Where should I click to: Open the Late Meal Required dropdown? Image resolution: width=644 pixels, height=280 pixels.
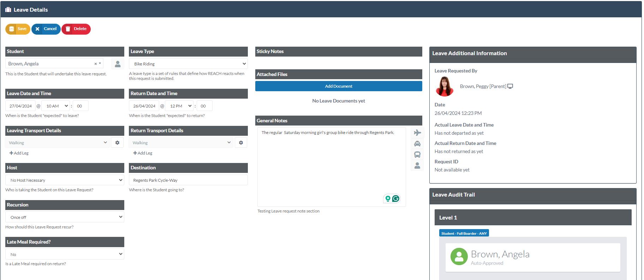[65, 255]
